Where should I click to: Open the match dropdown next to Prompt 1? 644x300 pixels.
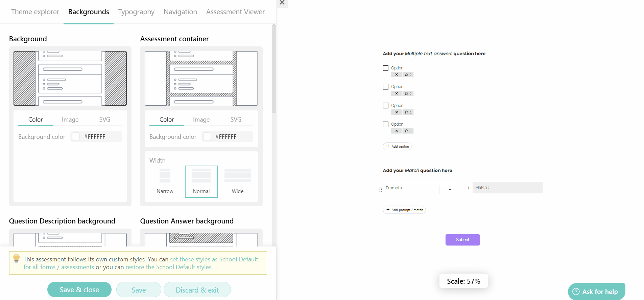point(449,190)
